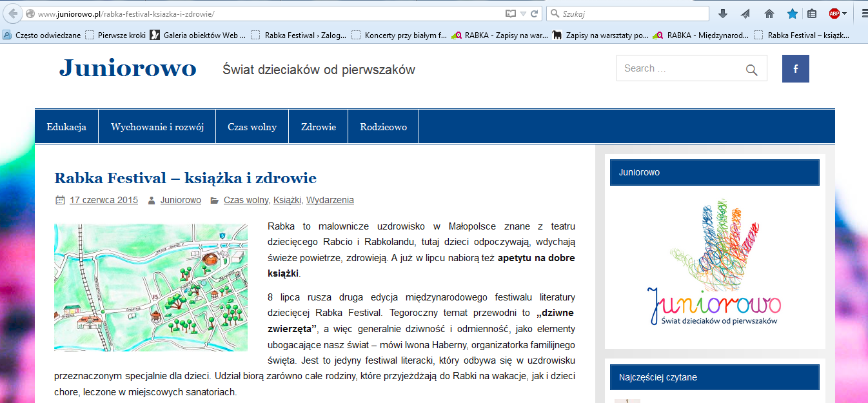Viewport: 868px width, 403px height.
Task: Click the red ABP Adblock Plus icon
Action: click(834, 14)
